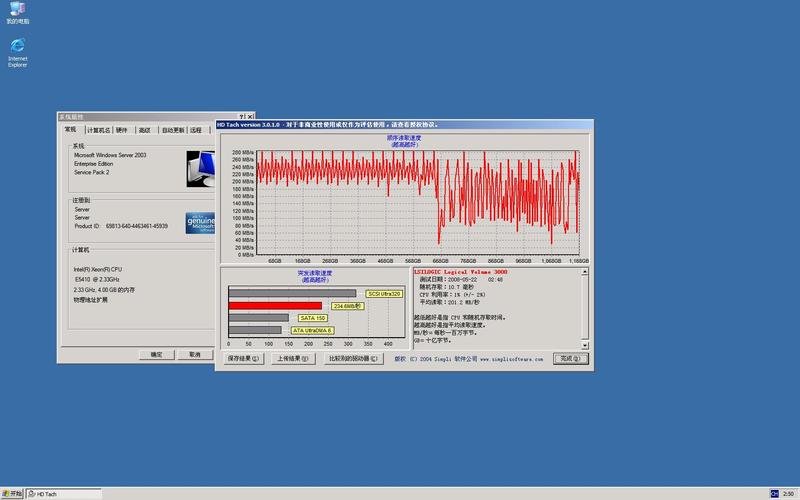Click the help question mark in System Properties
The height and width of the screenshot is (500, 800).
[242, 116]
